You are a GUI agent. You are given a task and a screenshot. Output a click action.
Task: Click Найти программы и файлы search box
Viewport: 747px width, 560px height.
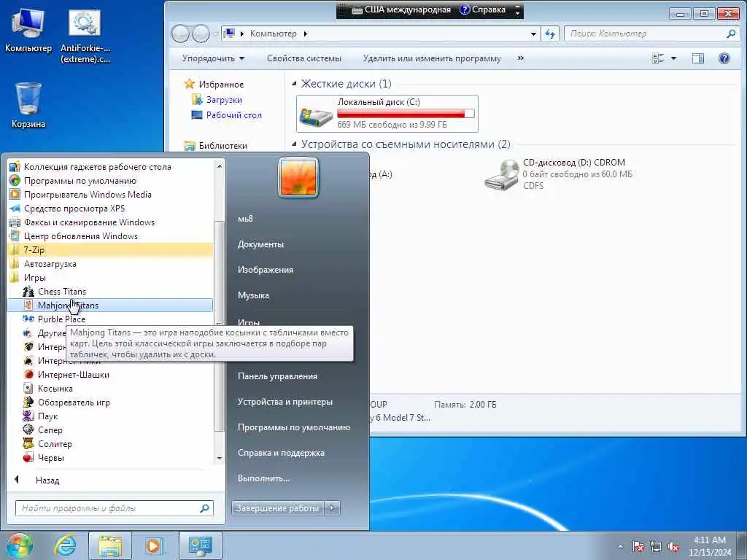tap(114, 508)
